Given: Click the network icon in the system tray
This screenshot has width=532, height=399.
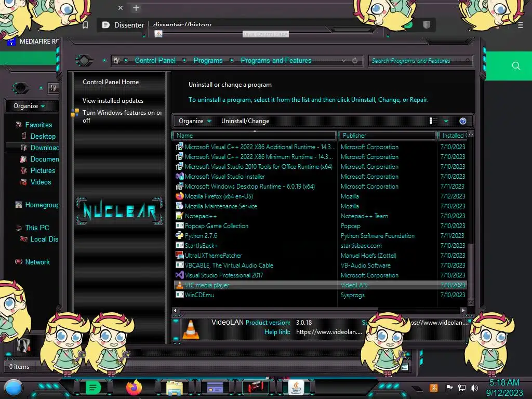Looking at the screenshot, I should tap(462, 388).
